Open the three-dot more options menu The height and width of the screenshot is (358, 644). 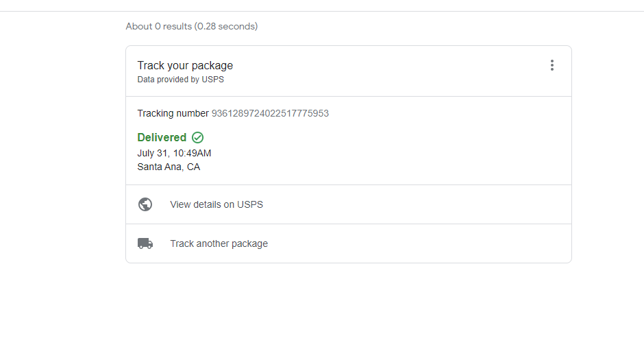[x=552, y=65]
